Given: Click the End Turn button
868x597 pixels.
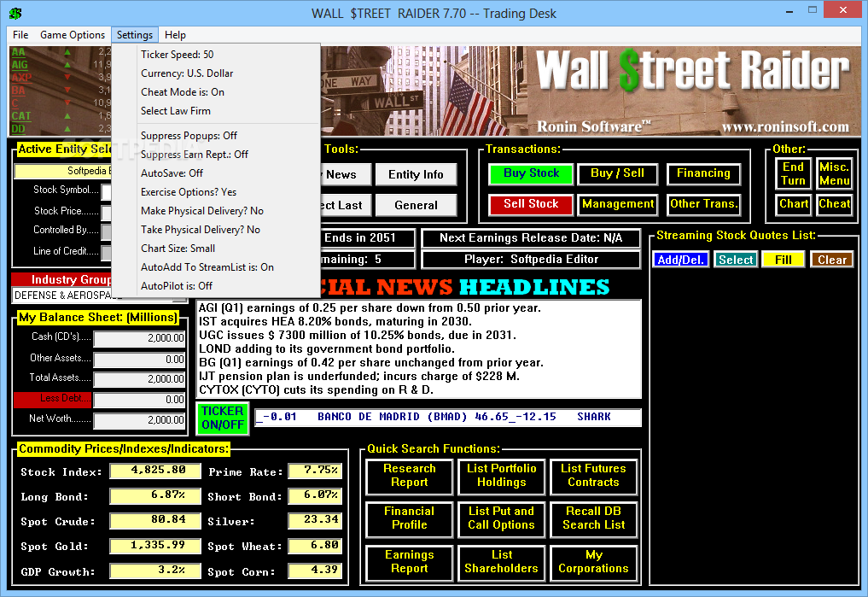Looking at the screenshot, I should tap(793, 174).
